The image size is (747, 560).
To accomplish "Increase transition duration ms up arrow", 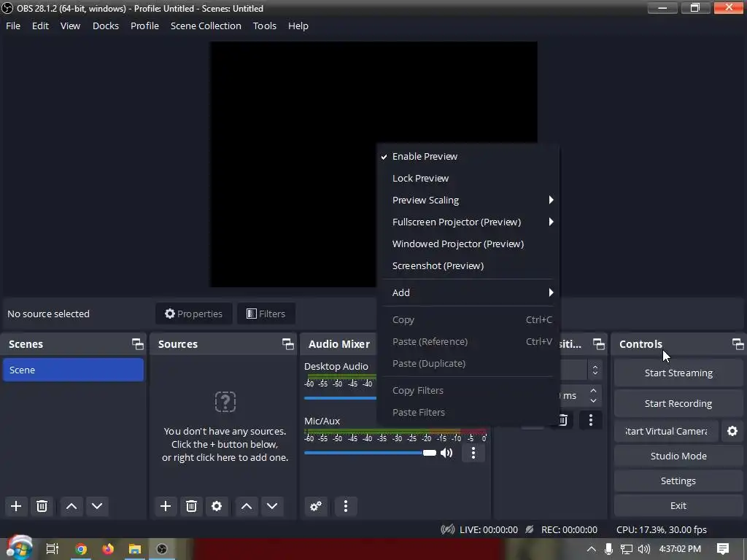I will pos(593,391).
